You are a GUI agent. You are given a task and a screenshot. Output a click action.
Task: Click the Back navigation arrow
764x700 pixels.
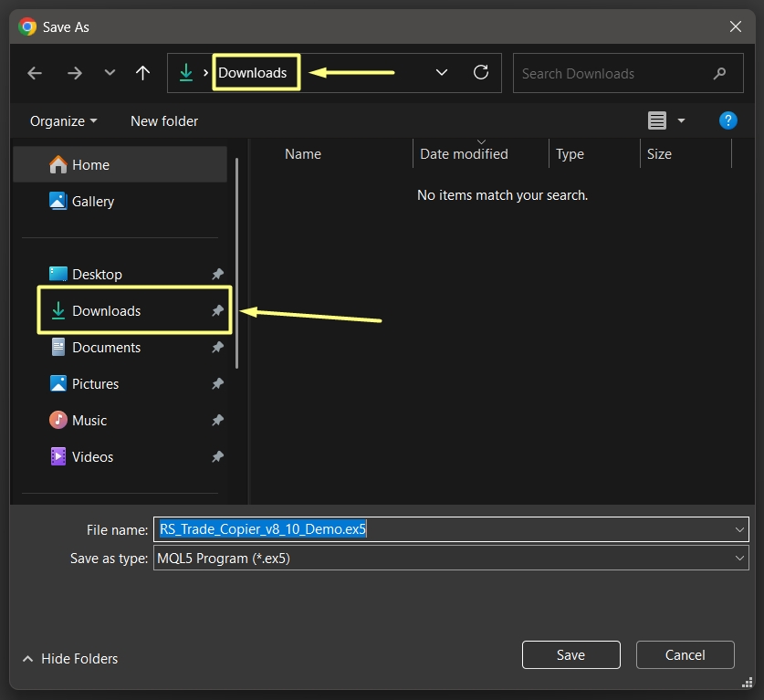coord(35,74)
